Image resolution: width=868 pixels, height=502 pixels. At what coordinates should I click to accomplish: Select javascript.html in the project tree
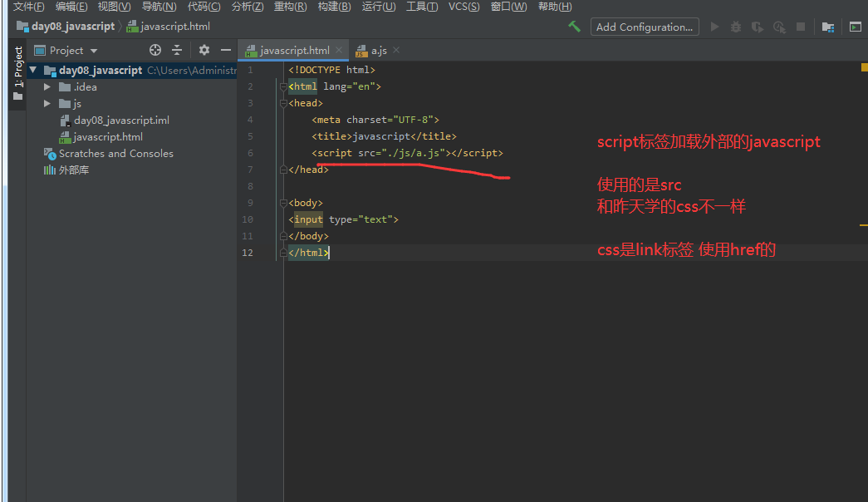[107, 137]
